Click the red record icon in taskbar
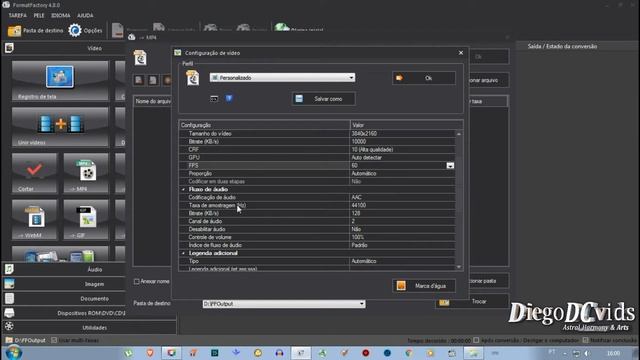 (366, 353)
